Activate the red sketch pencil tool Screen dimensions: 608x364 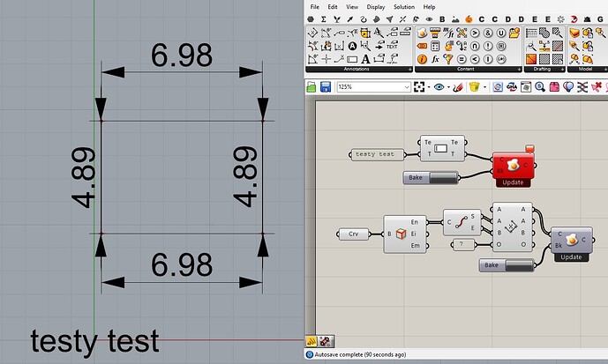[458, 86]
